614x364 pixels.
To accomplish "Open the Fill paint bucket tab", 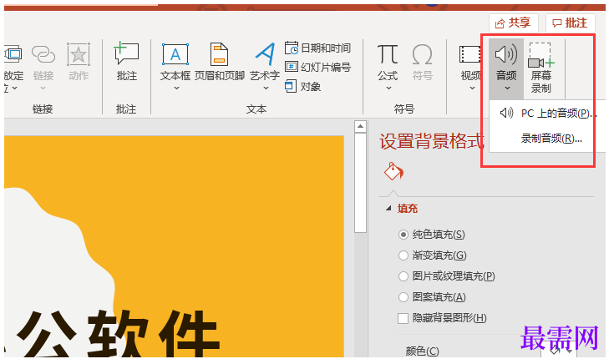I will click(x=393, y=171).
